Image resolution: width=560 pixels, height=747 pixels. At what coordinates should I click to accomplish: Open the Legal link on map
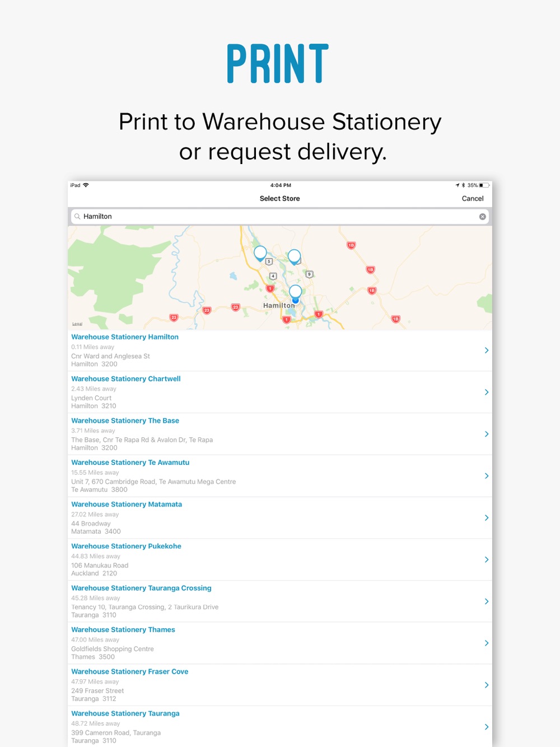pyautogui.click(x=77, y=324)
